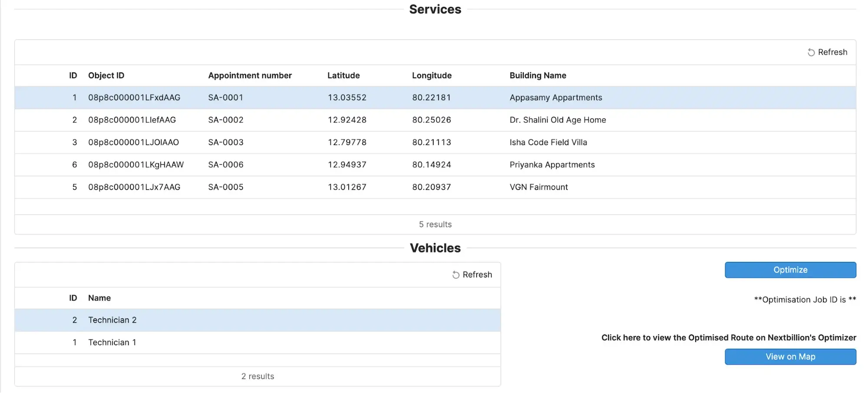Image resolution: width=868 pixels, height=393 pixels.
Task: Click latitude value 12.94937
Action: tap(347, 165)
